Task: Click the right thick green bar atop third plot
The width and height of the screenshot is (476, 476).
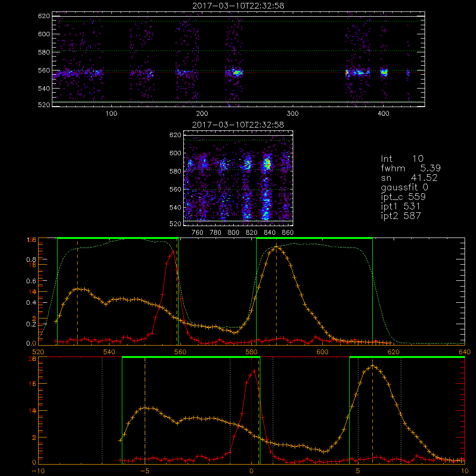Action: 314,238
